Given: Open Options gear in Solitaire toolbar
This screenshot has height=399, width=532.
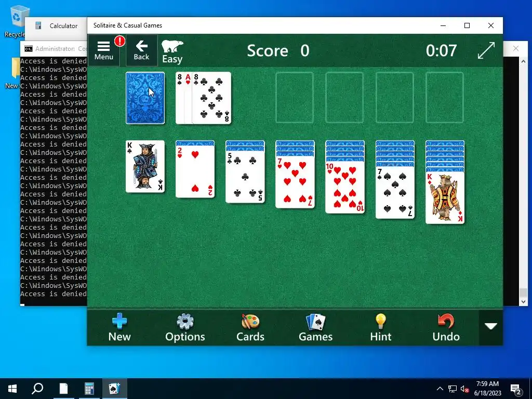Looking at the screenshot, I should 185,327.
